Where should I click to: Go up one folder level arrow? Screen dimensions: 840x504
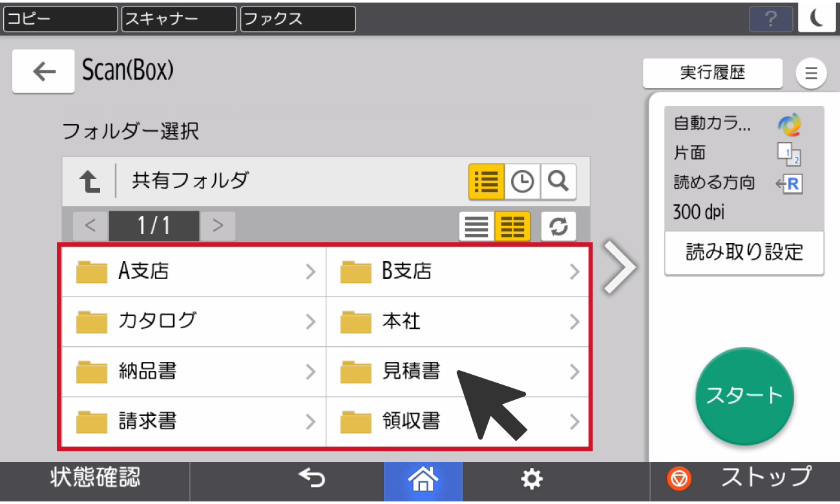pos(90,182)
